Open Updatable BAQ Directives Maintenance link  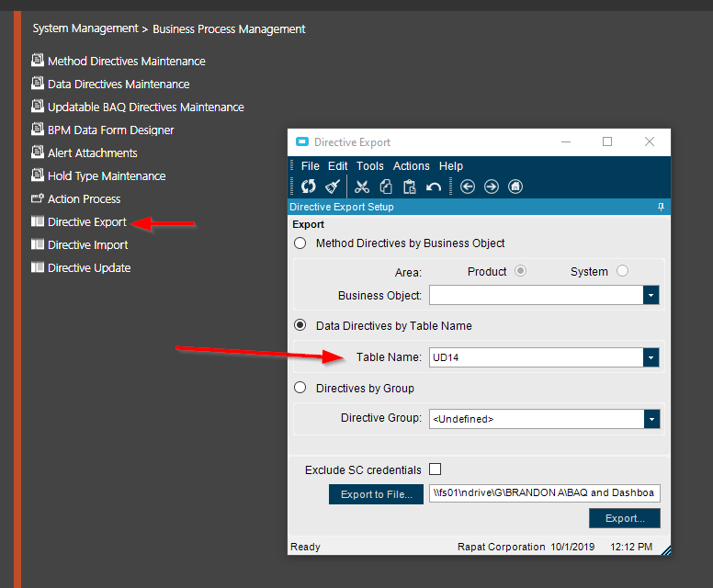[146, 107]
